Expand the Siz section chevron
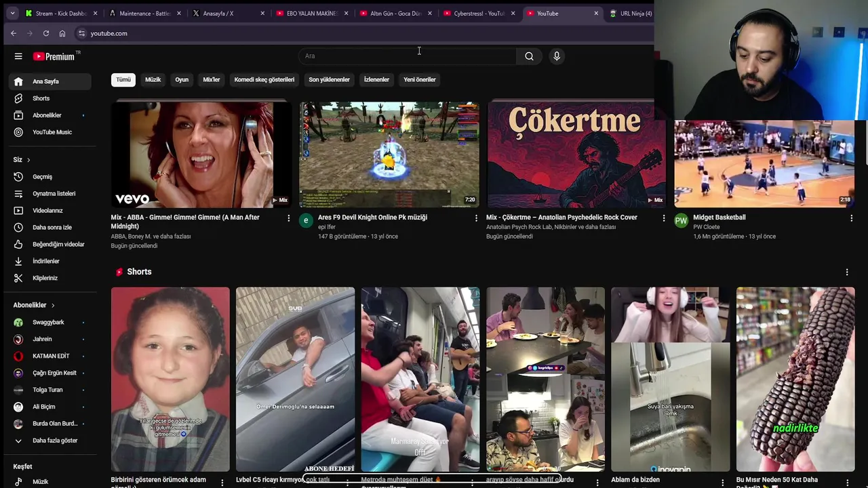This screenshot has width=868, height=488. pyautogui.click(x=28, y=160)
